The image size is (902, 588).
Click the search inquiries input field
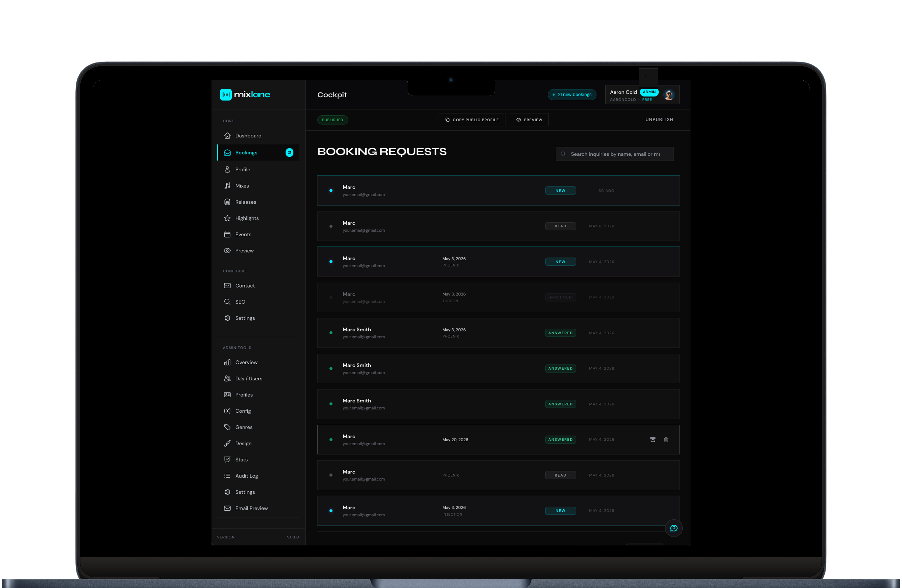(615, 154)
